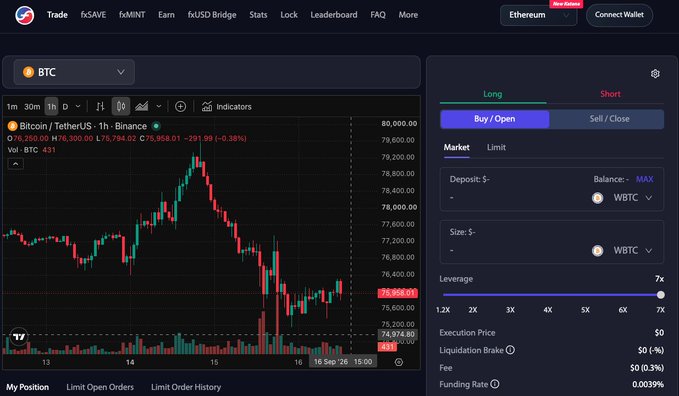The width and height of the screenshot is (679, 396).
Task: Open fxUSD Bridge page
Action: (212, 15)
